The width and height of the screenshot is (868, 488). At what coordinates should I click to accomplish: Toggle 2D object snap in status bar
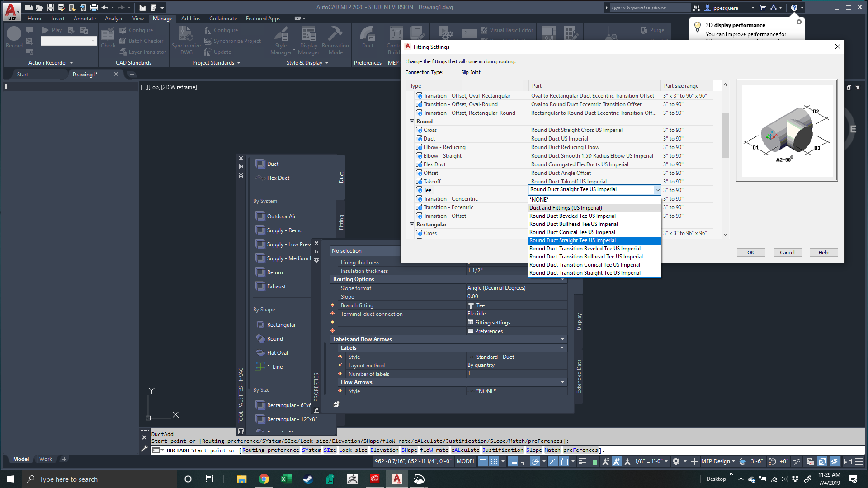click(x=564, y=461)
